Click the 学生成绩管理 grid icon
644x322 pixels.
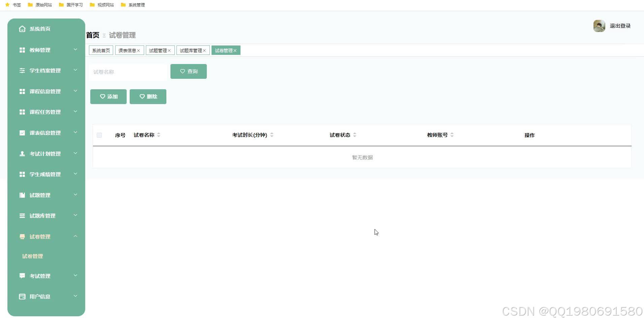click(x=22, y=174)
